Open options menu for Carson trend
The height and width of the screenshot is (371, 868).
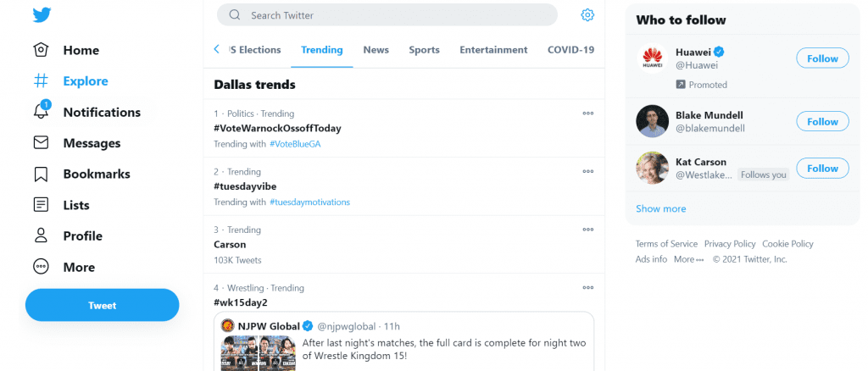[x=587, y=230]
